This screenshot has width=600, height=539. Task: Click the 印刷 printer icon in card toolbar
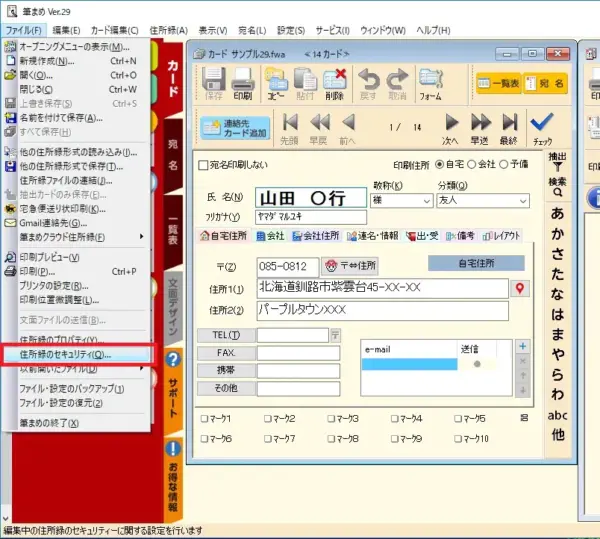[x=243, y=83]
